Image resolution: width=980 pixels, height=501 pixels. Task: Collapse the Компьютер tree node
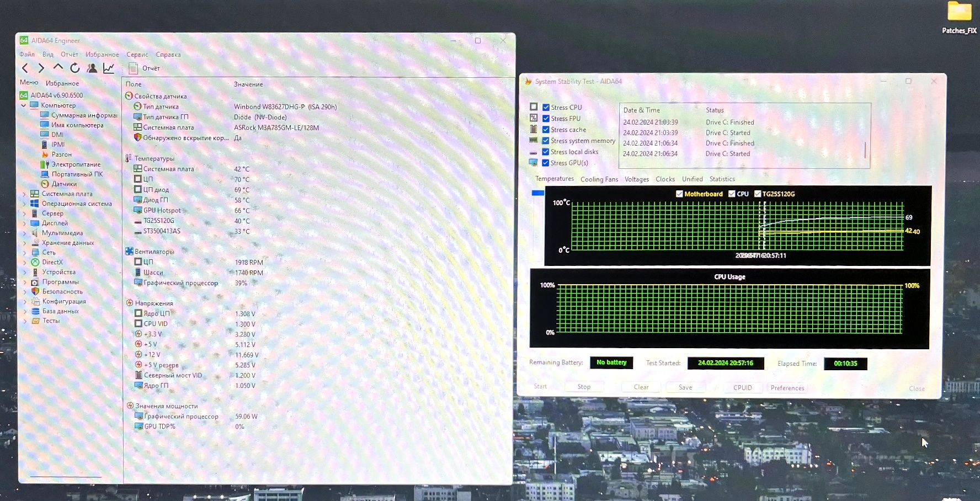click(x=24, y=105)
